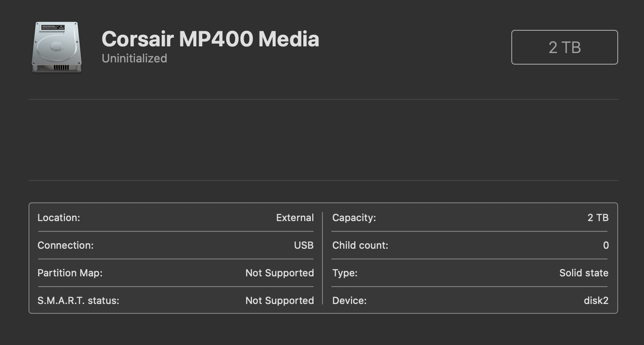Click the hard drive icon
Viewport: 644px width, 345px height.
click(57, 47)
